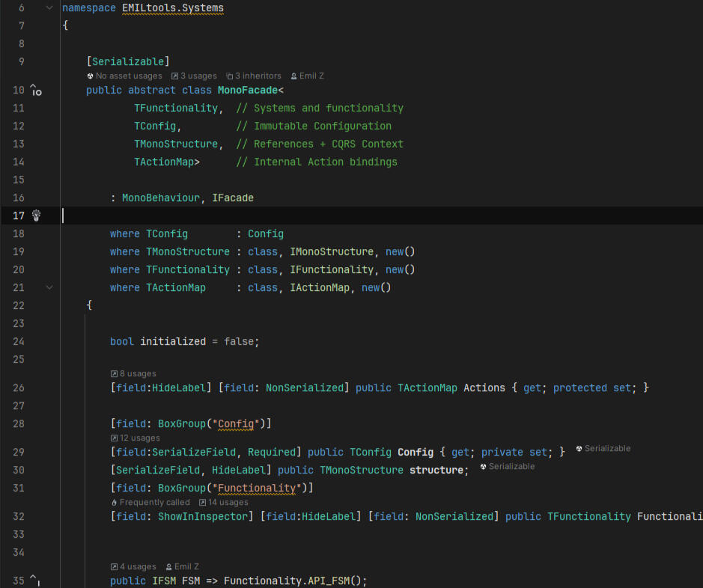Open the '3 inheritors' code vision hint
The image size is (703, 588).
tap(253, 76)
